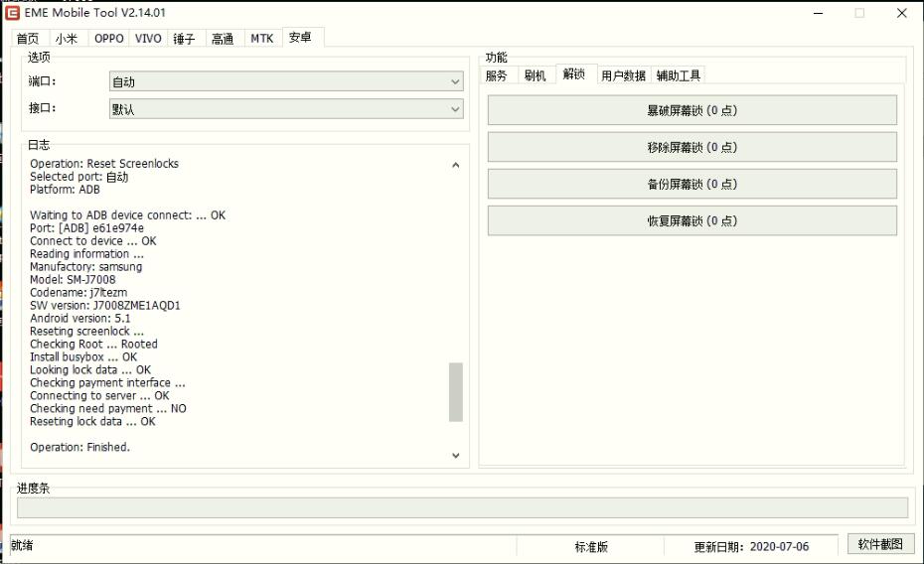Switch to the 首页 home tab

[x=28, y=39]
